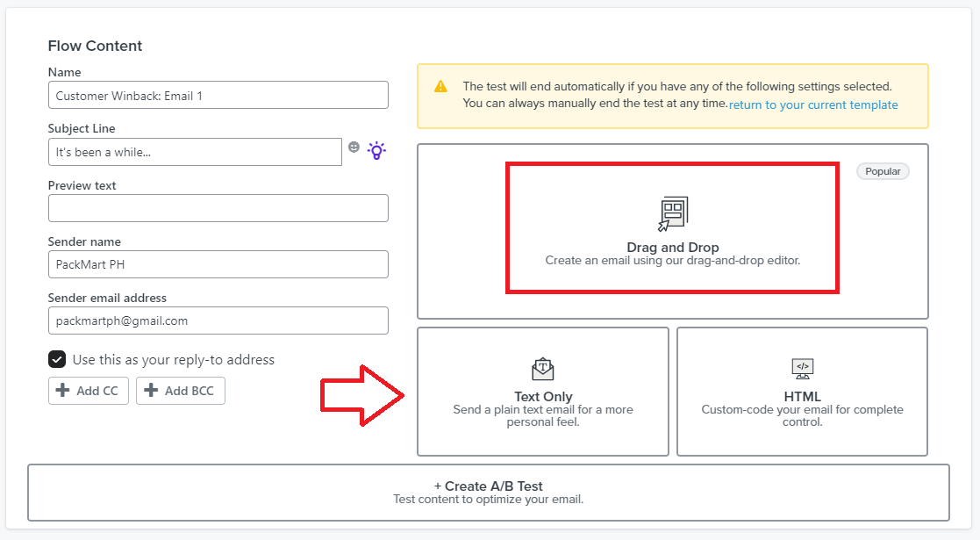Viewport: 980px width, 540px height.
Task: Click the lightbulb subject line suggestion icon
Action: [x=376, y=151]
